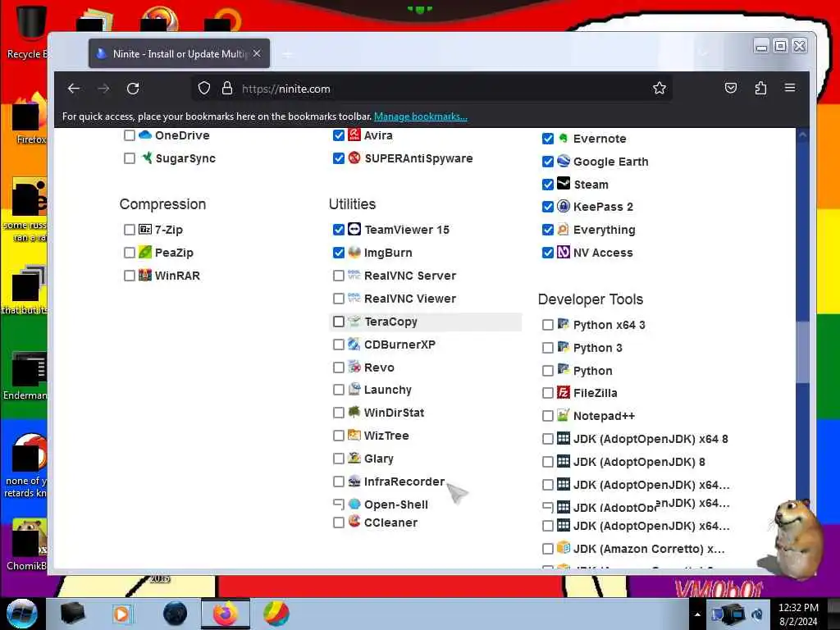
Task: Click the TeamViewer 15 icon
Action: 354,230
